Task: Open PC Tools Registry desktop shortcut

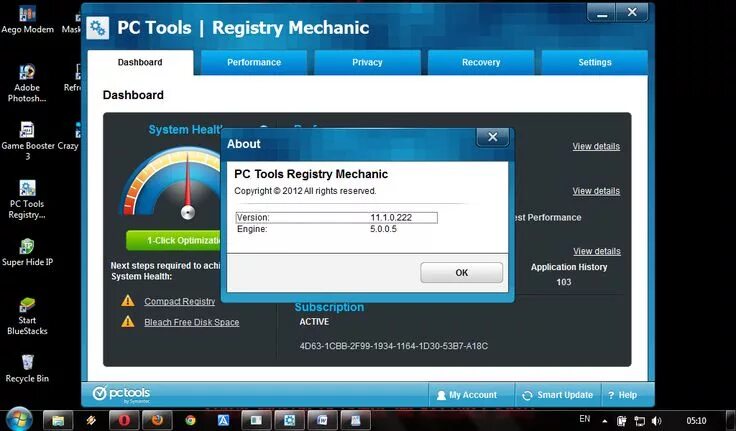Action: pyautogui.click(x=27, y=200)
